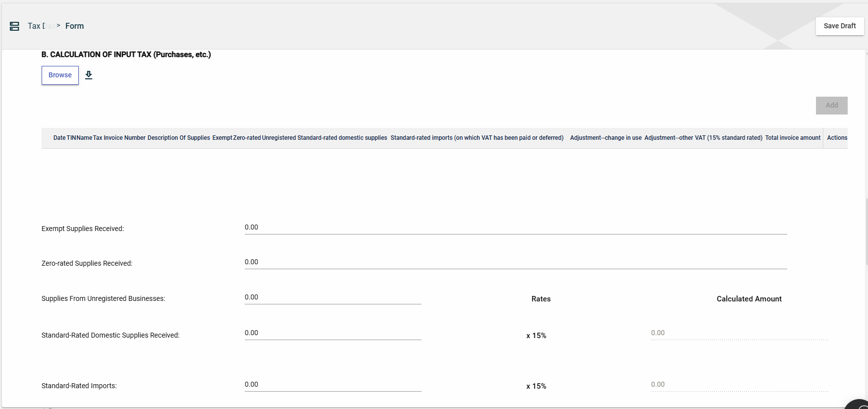
Task: Select the Form breadcrumb item
Action: [x=74, y=26]
